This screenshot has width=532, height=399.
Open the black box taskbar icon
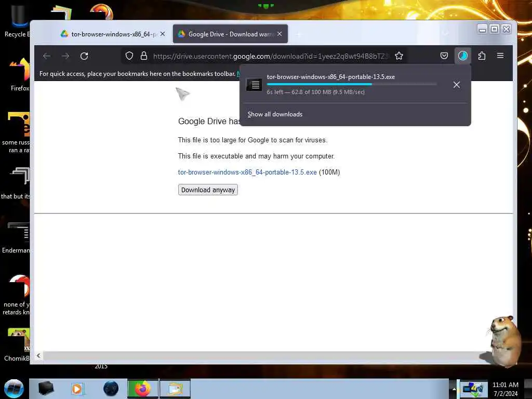click(x=46, y=389)
